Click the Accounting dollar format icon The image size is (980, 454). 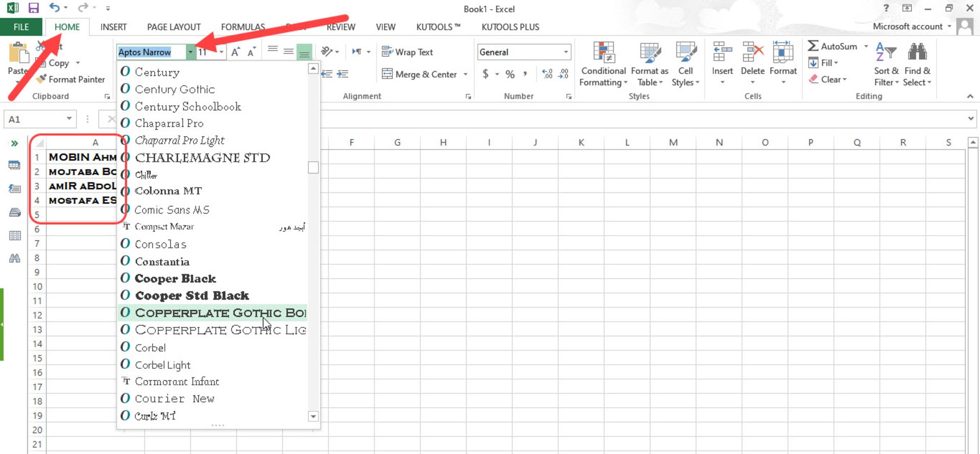485,74
